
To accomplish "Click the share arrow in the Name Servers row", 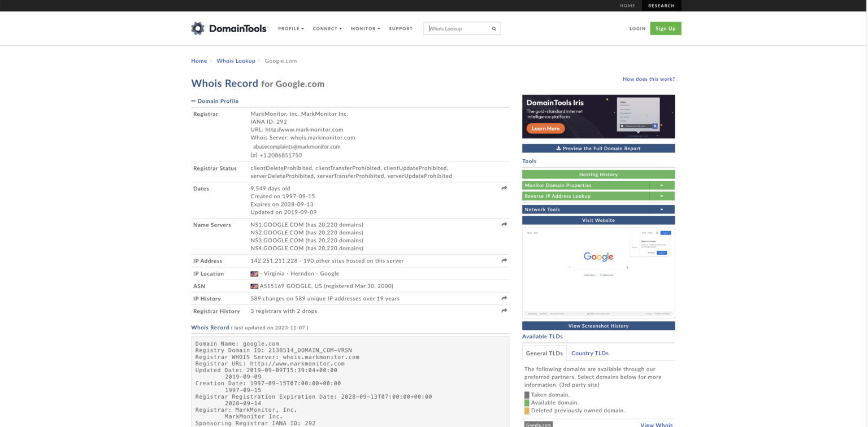I will tap(504, 225).
